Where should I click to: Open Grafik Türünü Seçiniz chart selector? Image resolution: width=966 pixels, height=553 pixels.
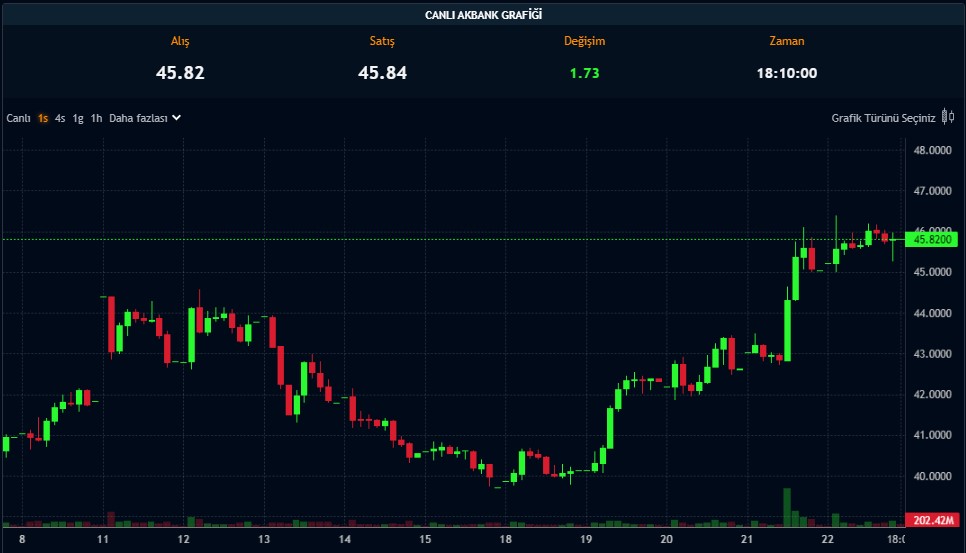pyautogui.click(x=883, y=118)
